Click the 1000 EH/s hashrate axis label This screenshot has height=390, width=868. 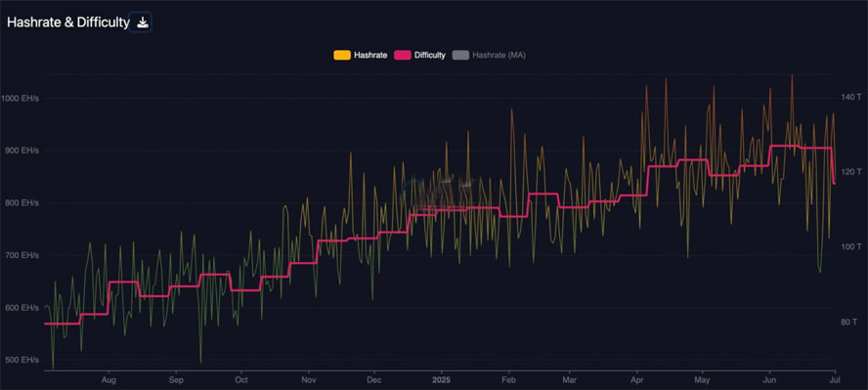tap(20, 99)
